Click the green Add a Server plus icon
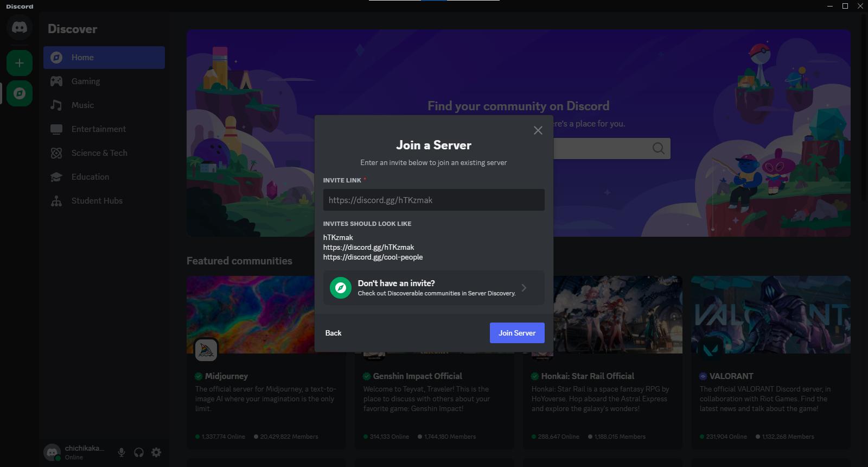 (20, 63)
